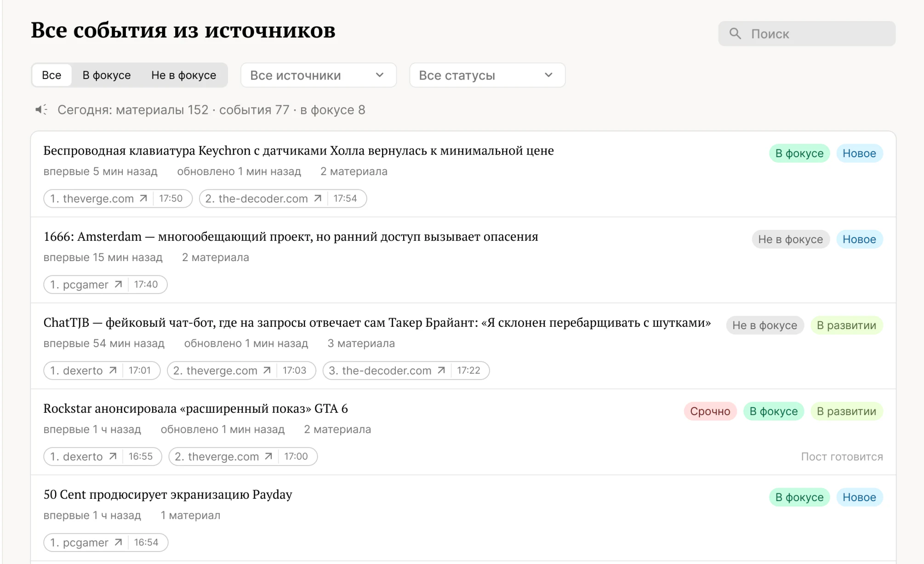Click «В фокусе» badge on Keychron event
The height and width of the screenshot is (564, 924).
pyautogui.click(x=799, y=153)
